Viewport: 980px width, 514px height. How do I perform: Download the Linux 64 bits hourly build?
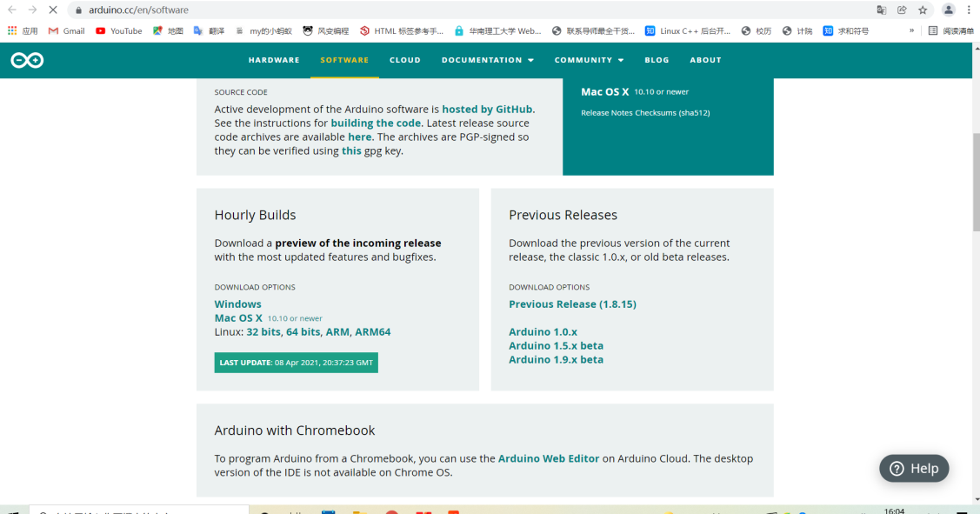(303, 332)
